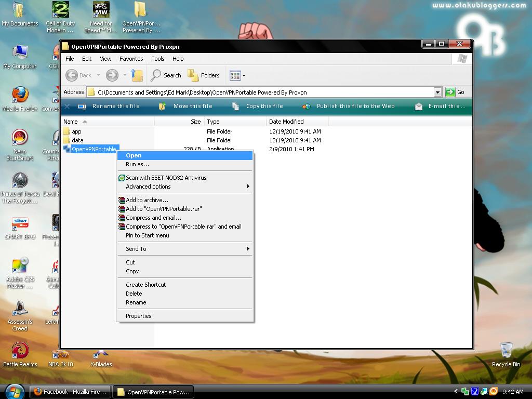This screenshot has height=399, width=532.
Task: Expand Back button history dropdown arrow
Action: point(98,75)
